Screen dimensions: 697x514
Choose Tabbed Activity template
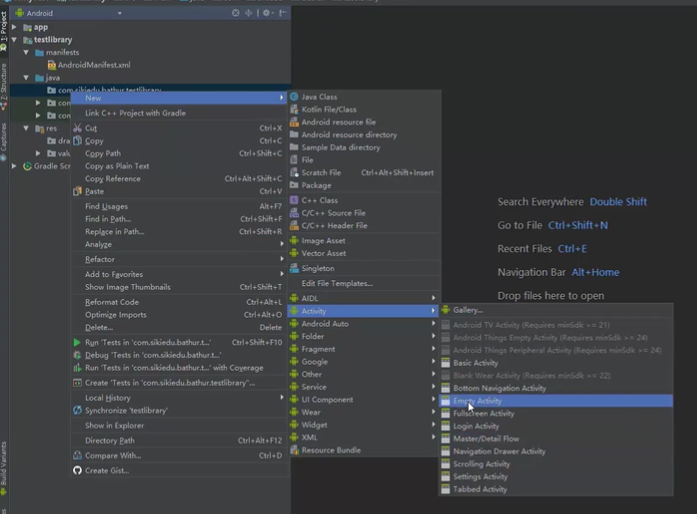pyautogui.click(x=556, y=489)
